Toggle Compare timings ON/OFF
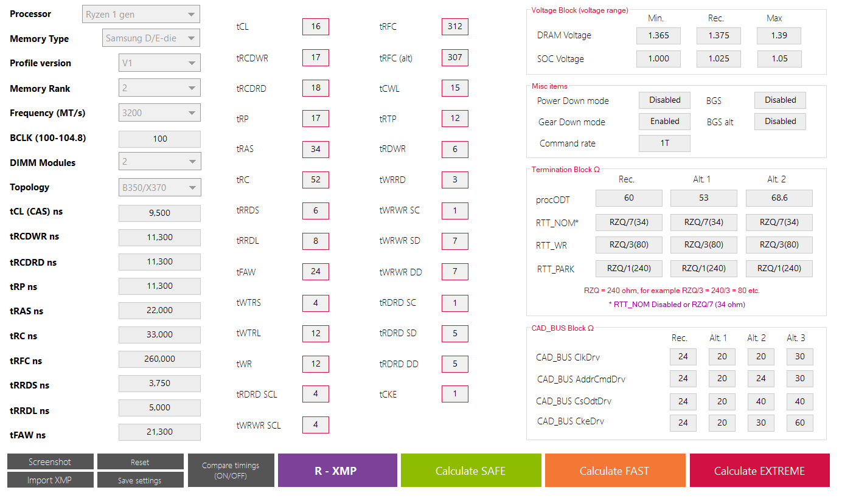 coord(231,470)
